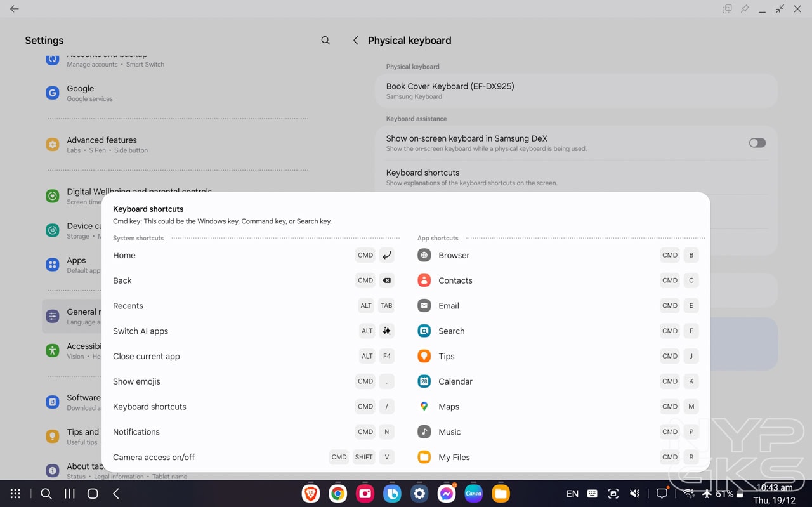The image size is (812, 507).
Task: Click the search magnifier in the Settings header
Action: point(325,40)
